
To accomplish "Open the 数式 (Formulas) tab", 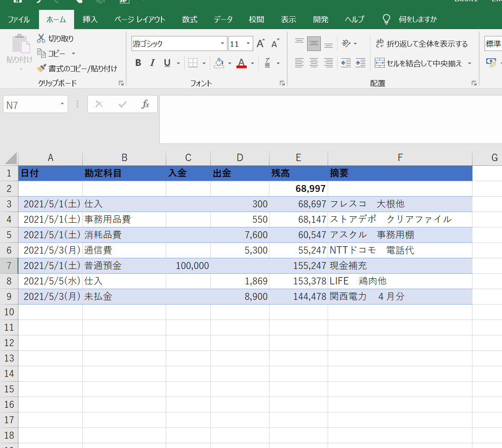I will point(189,20).
